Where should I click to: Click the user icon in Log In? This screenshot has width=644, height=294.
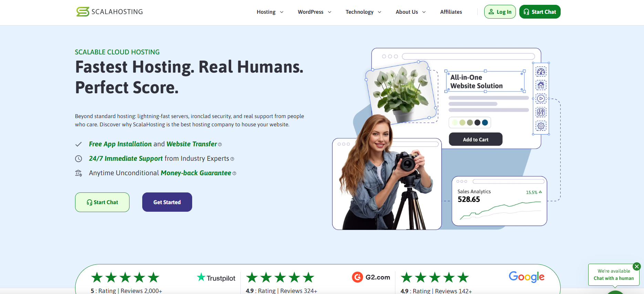pyautogui.click(x=491, y=12)
